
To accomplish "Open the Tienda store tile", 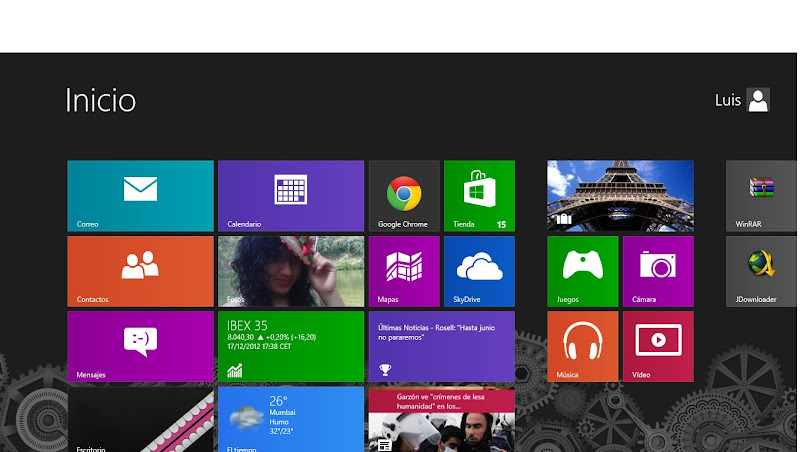I will (x=480, y=196).
